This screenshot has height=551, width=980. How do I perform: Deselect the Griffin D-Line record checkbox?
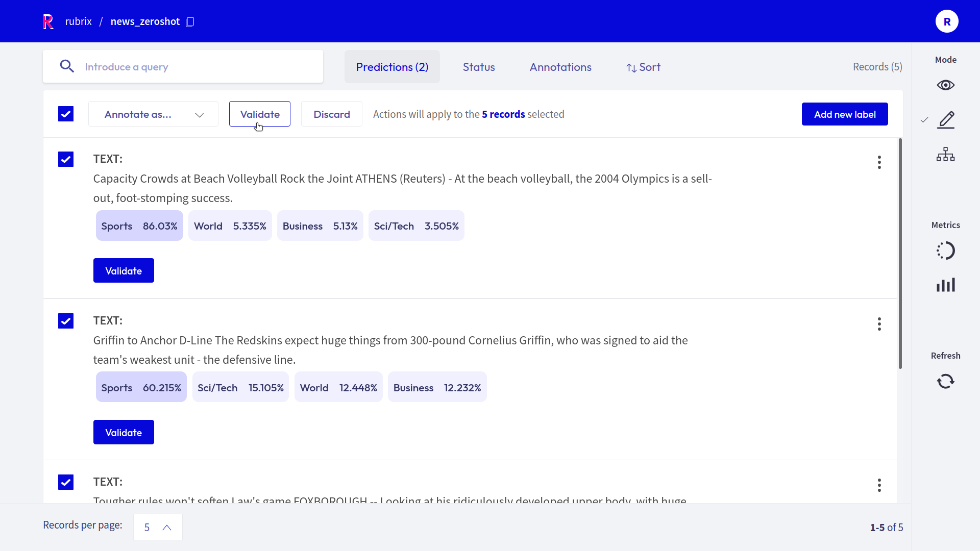point(66,321)
